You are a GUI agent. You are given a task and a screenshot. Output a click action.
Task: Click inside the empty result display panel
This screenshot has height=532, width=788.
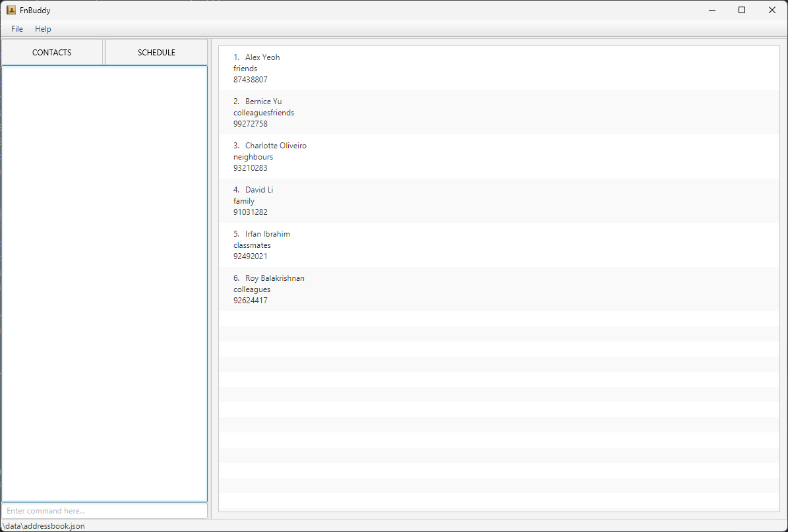pos(105,284)
